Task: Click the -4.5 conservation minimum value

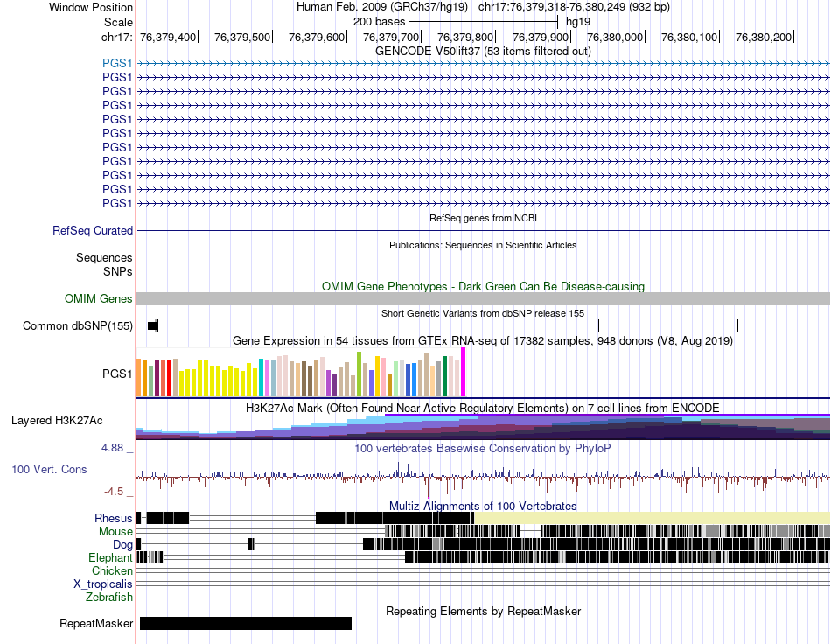Action: pyautogui.click(x=114, y=492)
